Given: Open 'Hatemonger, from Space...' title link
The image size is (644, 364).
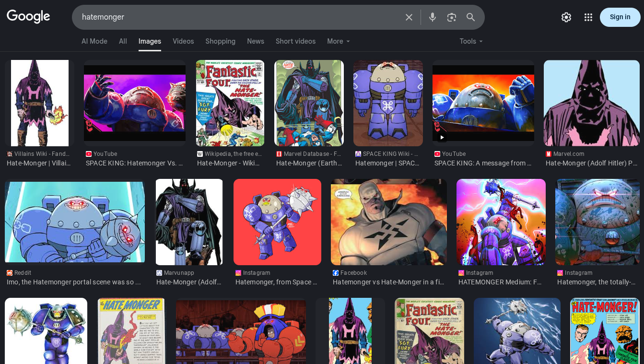Looking at the screenshot, I should [277, 282].
